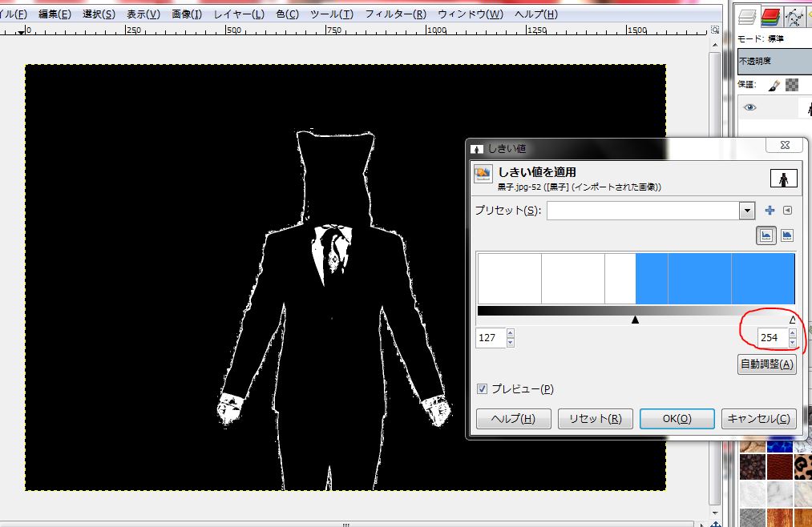Click the 自動調整 auto adjust button
Image resolution: width=812 pixels, height=527 pixels.
766,364
